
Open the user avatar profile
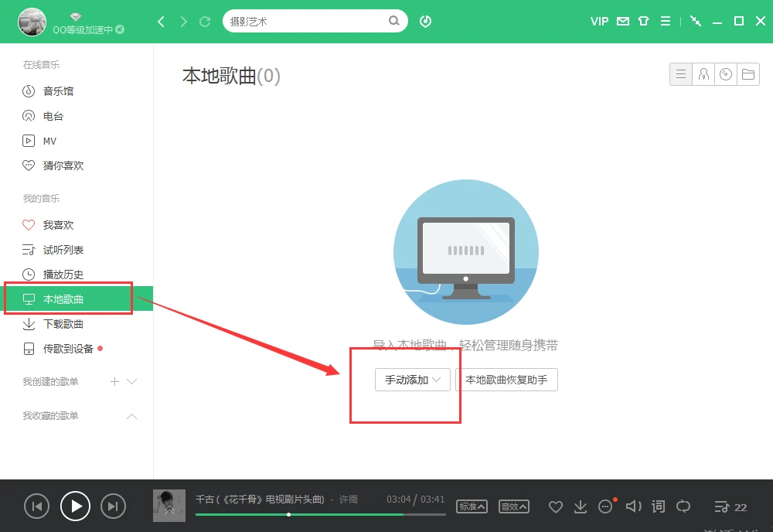click(x=32, y=22)
